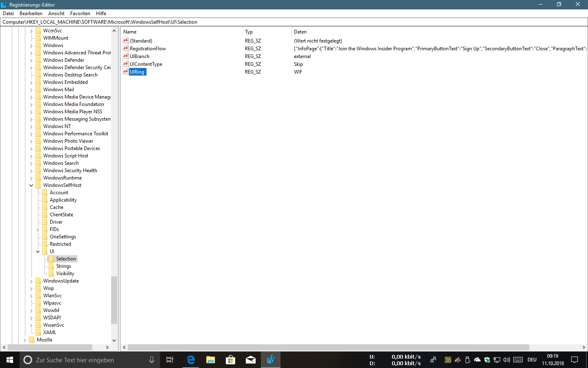588x368 pixels.
Task: Click the UIRing string value icon
Action: [x=126, y=72]
